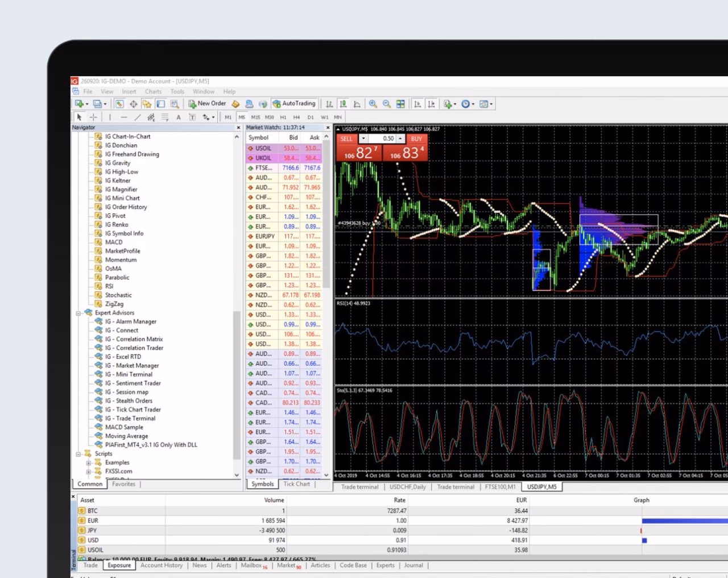728x578 pixels.
Task: Switch to the Tick Chart tab
Action: 296,484
